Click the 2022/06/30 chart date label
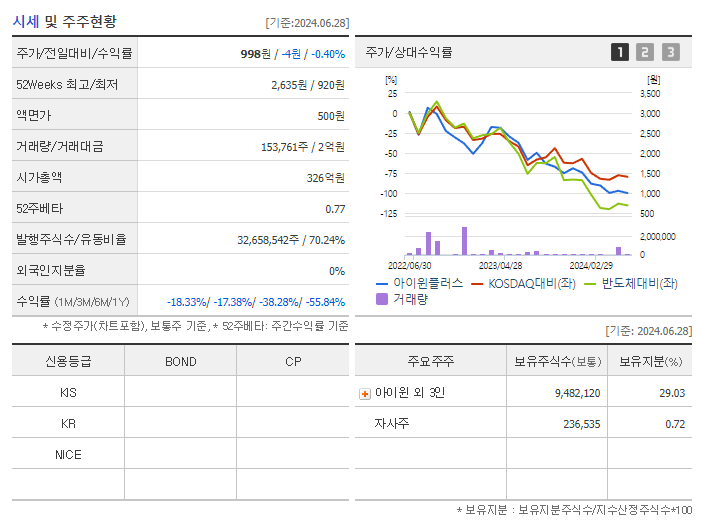702x525 pixels. 410,265
